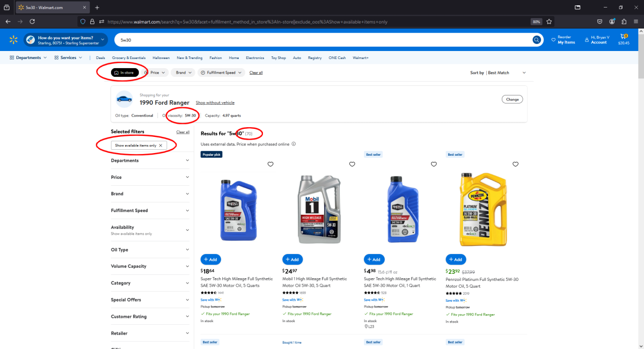
Task: Click the magnifier search button
Action: point(536,40)
